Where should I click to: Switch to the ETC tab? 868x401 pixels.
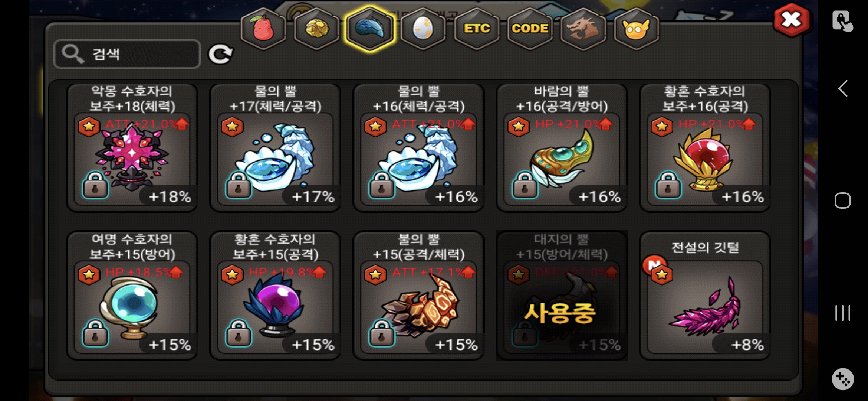pos(477,29)
